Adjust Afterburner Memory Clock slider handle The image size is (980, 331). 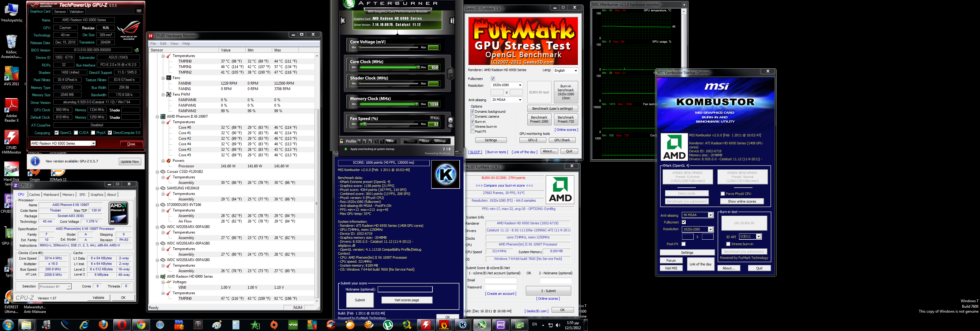[x=417, y=104]
